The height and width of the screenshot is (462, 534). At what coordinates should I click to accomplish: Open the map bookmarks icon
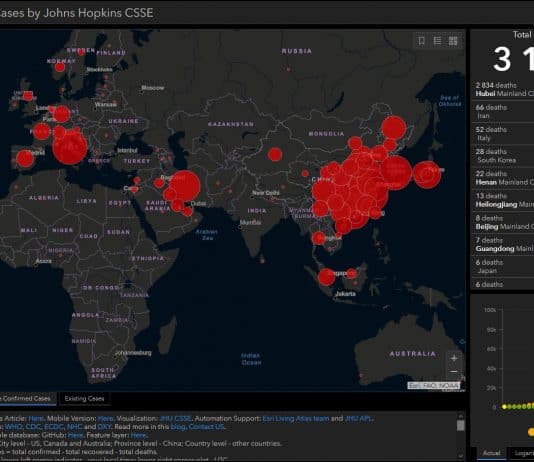(422, 41)
